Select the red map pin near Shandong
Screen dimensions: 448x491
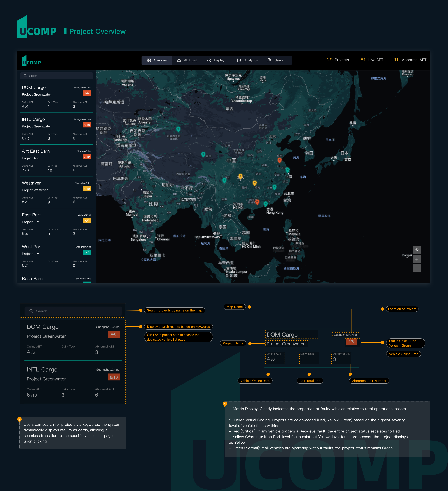[x=280, y=160]
